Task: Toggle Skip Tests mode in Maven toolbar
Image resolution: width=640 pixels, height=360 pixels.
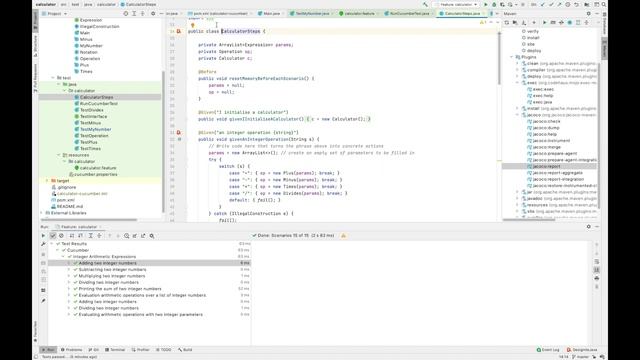Action: [x=570, y=23]
